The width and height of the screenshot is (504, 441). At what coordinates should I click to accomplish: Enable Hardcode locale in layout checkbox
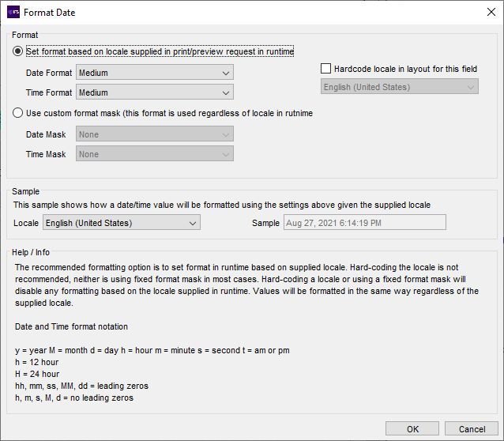[326, 70]
